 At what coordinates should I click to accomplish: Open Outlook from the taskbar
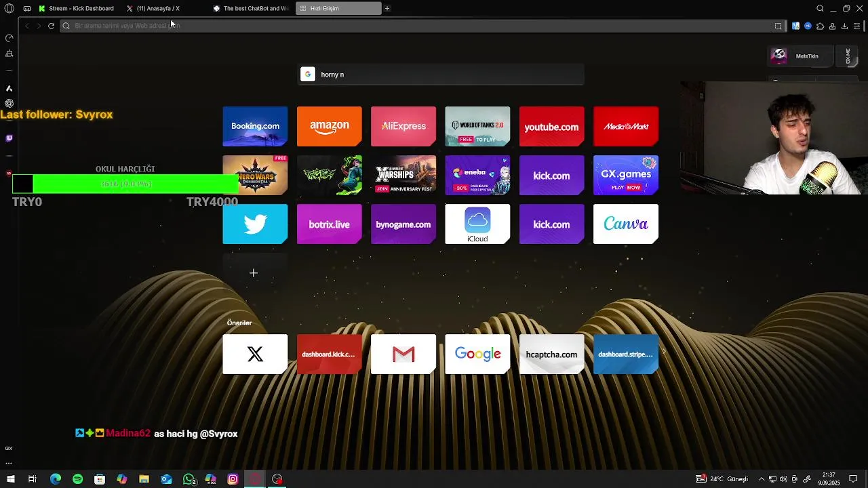pyautogui.click(x=166, y=479)
